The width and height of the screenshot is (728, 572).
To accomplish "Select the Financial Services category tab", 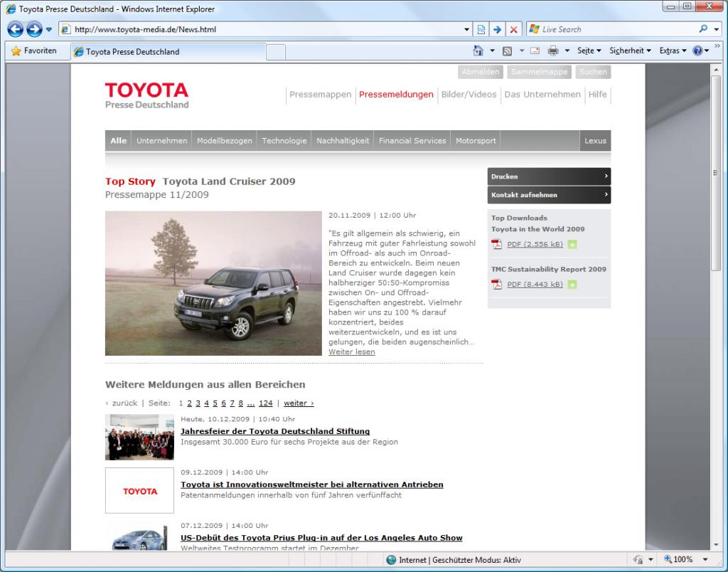I will 412,141.
